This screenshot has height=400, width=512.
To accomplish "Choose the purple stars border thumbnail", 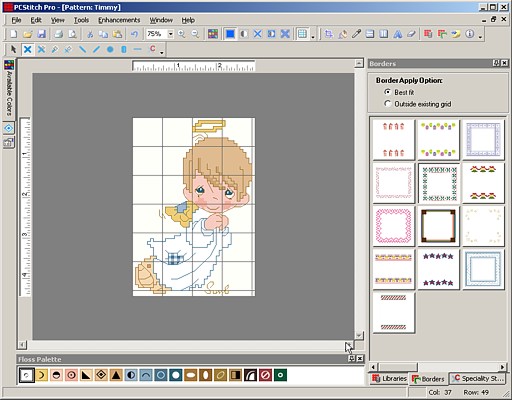I will [x=438, y=269].
